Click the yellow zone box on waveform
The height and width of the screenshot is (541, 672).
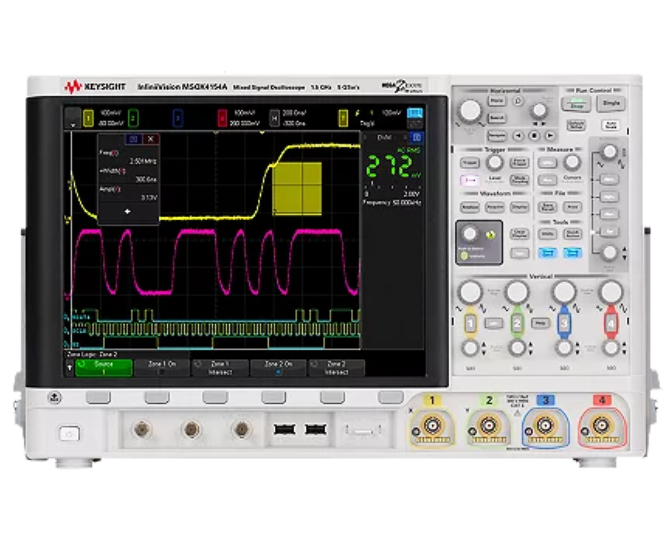297,188
